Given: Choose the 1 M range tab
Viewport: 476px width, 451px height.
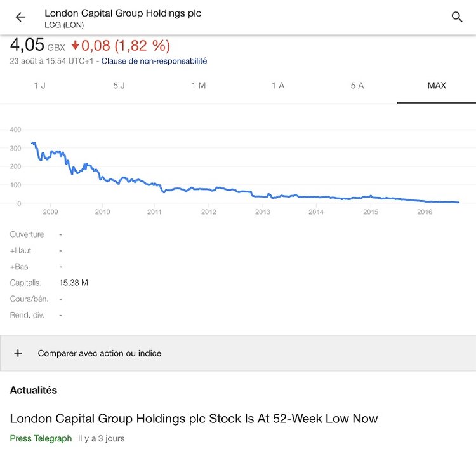Looking at the screenshot, I should coord(198,86).
